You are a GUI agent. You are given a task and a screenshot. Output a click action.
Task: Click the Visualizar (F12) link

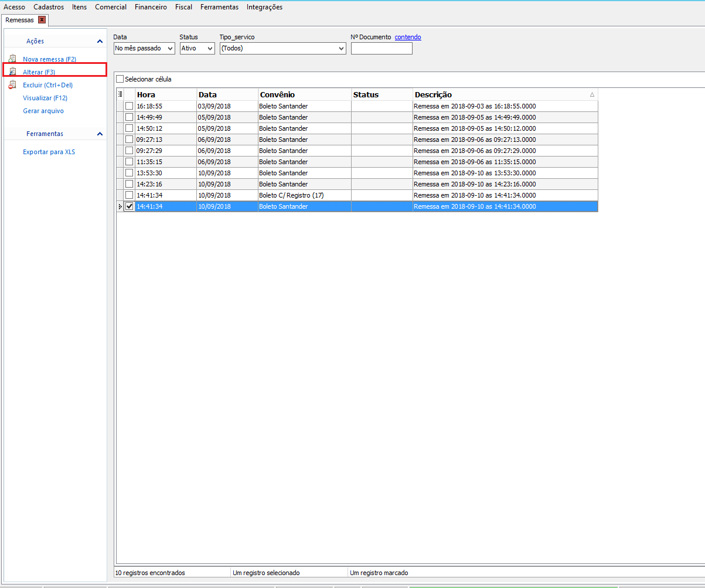(45, 98)
